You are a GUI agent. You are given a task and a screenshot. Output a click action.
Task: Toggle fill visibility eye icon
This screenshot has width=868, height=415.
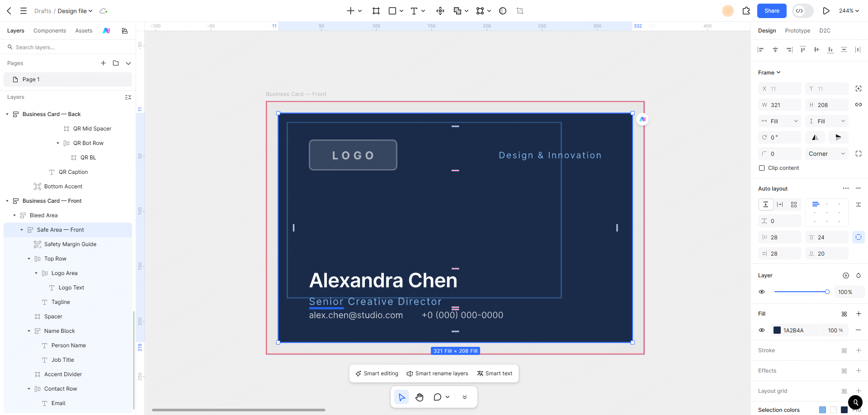[762, 330]
